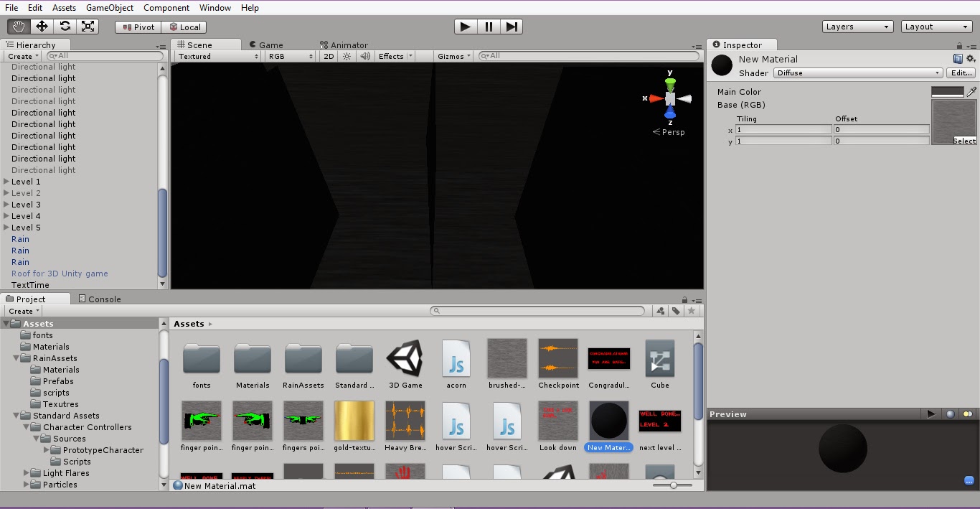This screenshot has width=980, height=509.
Task: Toggle scene lighting with the sun icon
Action: (347, 55)
